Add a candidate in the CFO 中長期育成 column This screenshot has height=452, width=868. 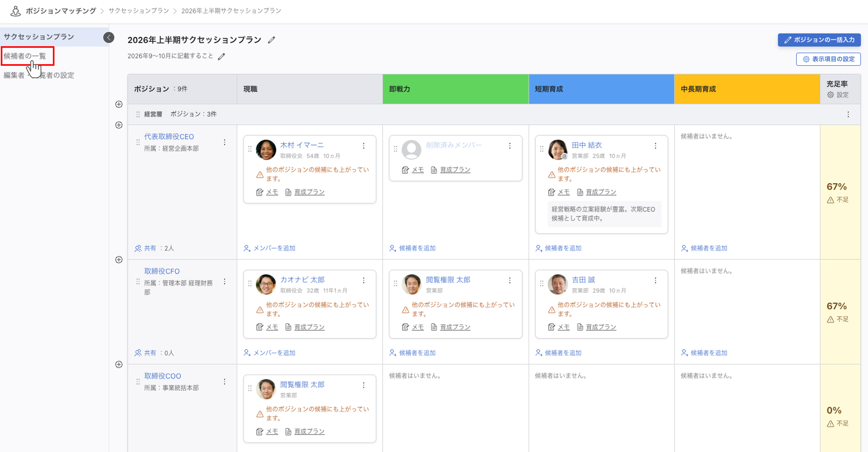(x=704, y=353)
